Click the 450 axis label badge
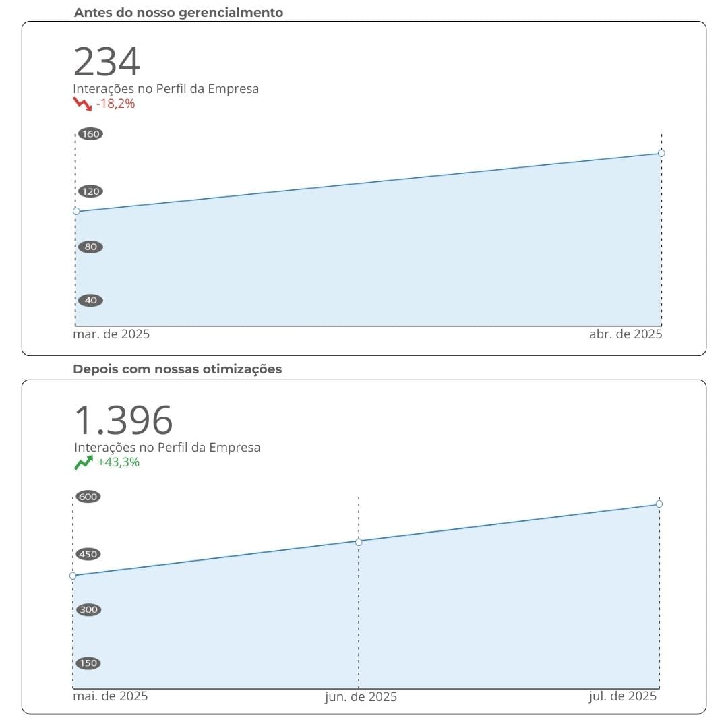Screen dimensions: 728x728 click(88, 555)
